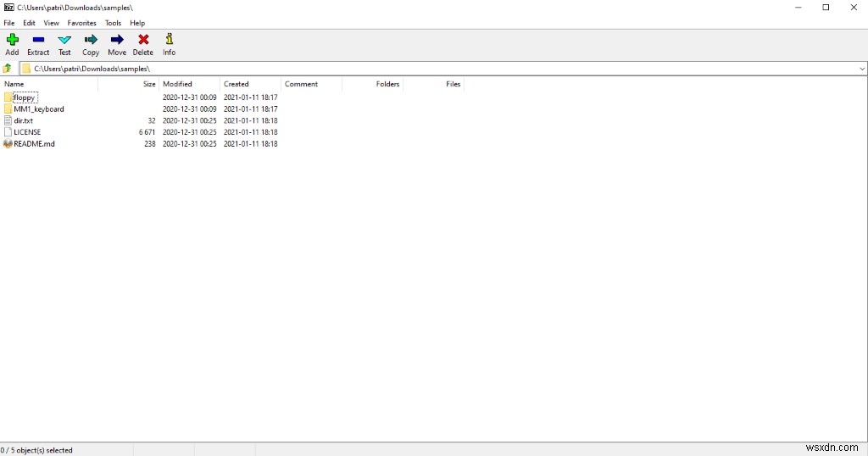Click the 6 671 size value
The image size is (868, 456).
(x=147, y=132)
